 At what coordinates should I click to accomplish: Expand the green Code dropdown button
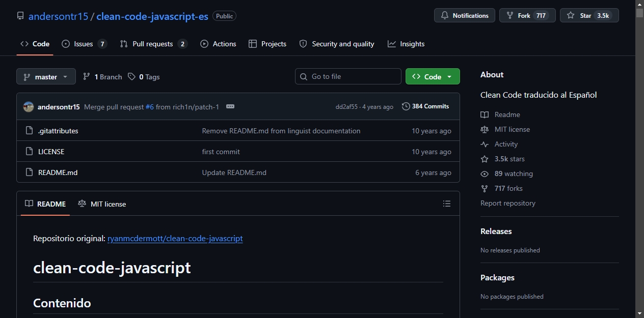point(433,76)
